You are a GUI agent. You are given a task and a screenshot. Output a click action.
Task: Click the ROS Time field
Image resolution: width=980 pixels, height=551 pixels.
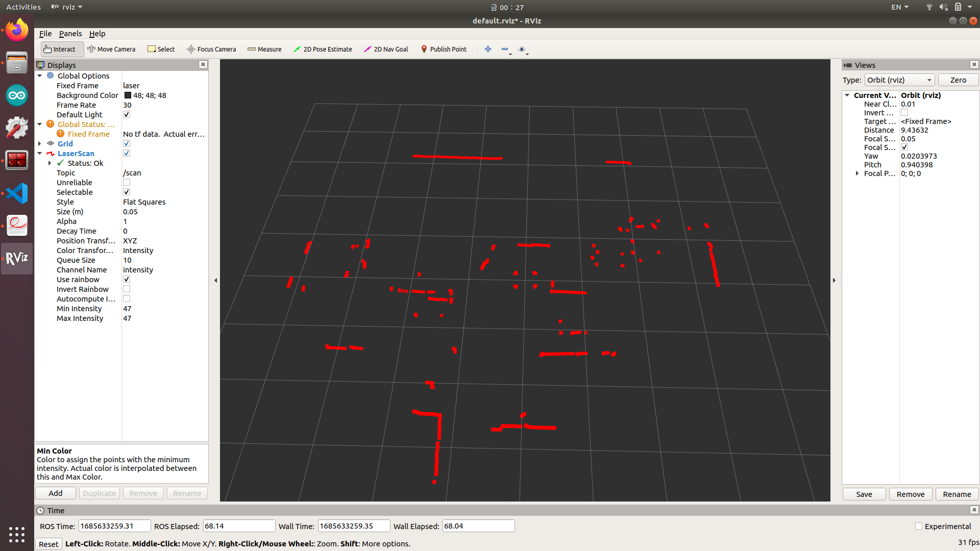coord(114,526)
